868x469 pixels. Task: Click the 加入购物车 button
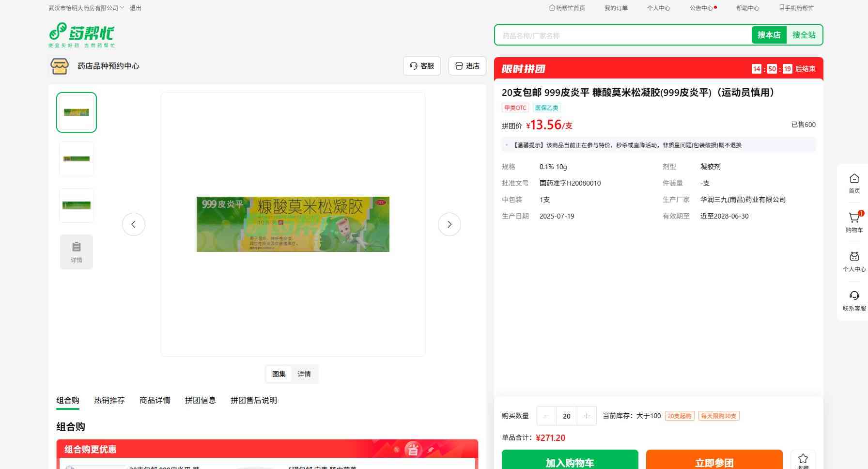click(x=570, y=461)
